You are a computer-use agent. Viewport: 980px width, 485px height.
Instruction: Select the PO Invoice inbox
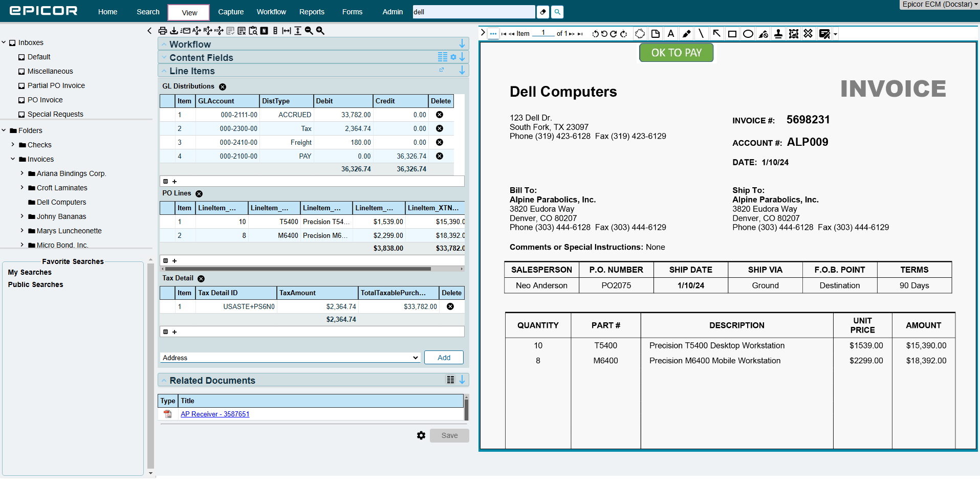pyautogui.click(x=45, y=100)
